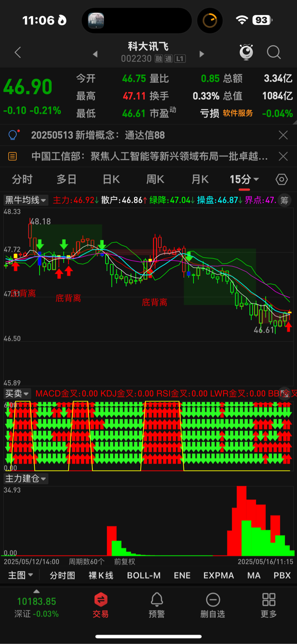Select the 月K chart tab
The width and height of the screenshot is (297, 644).
click(x=200, y=179)
